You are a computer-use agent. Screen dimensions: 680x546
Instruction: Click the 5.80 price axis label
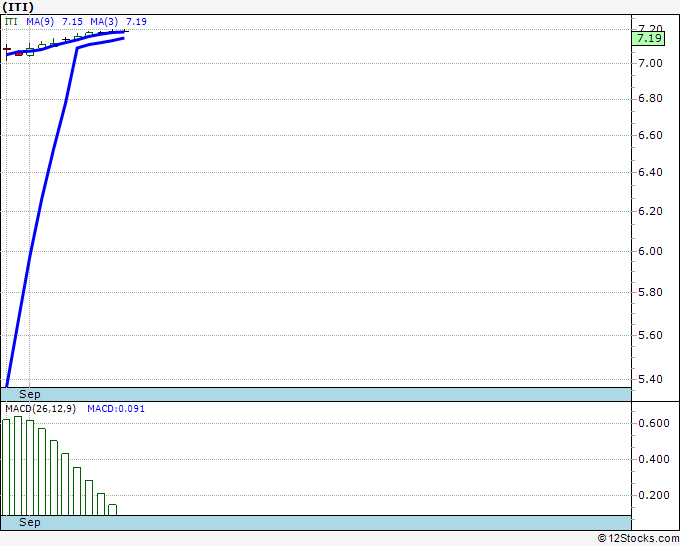[x=651, y=292]
